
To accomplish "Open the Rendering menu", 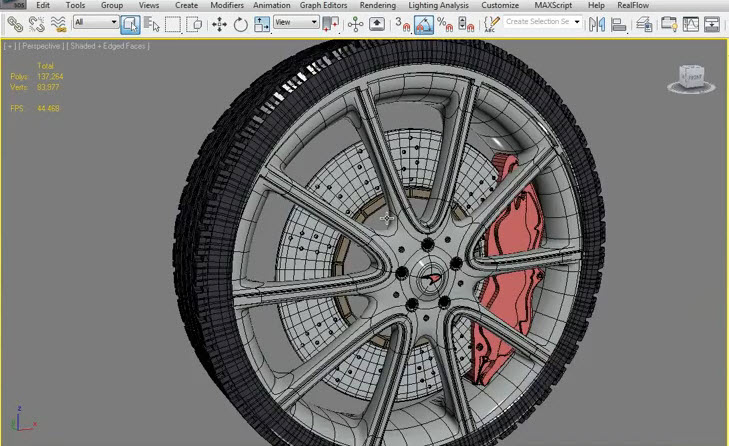I will (x=378, y=5).
